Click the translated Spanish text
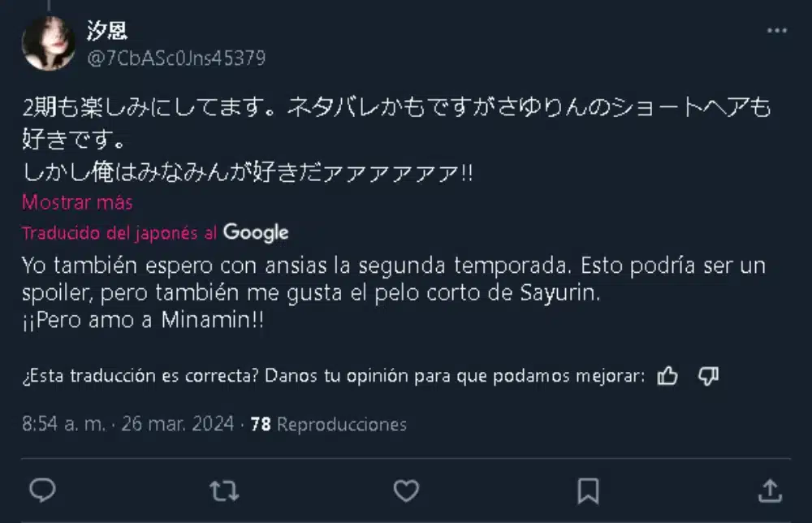 point(325,292)
